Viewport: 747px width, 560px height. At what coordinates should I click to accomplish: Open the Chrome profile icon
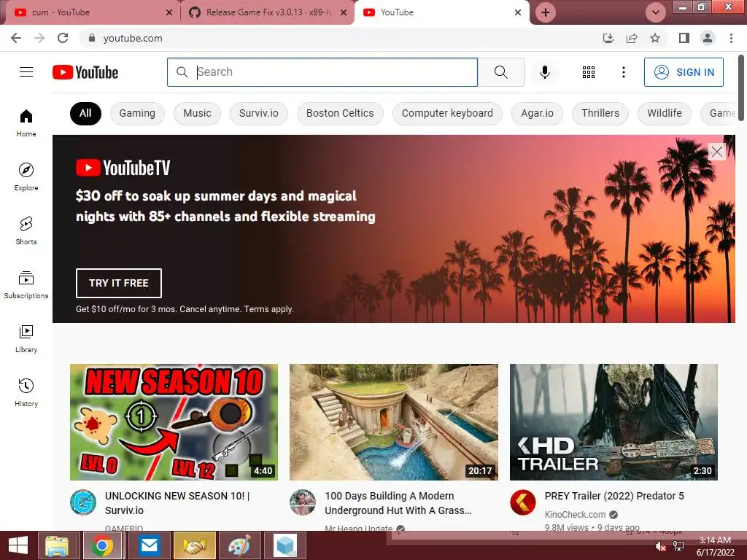tap(708, 38)
